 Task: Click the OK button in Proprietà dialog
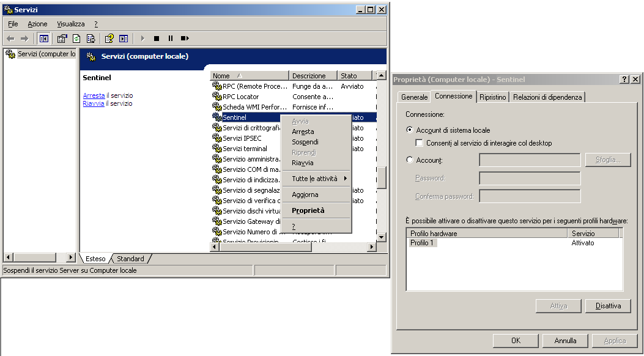pos(516,340)
